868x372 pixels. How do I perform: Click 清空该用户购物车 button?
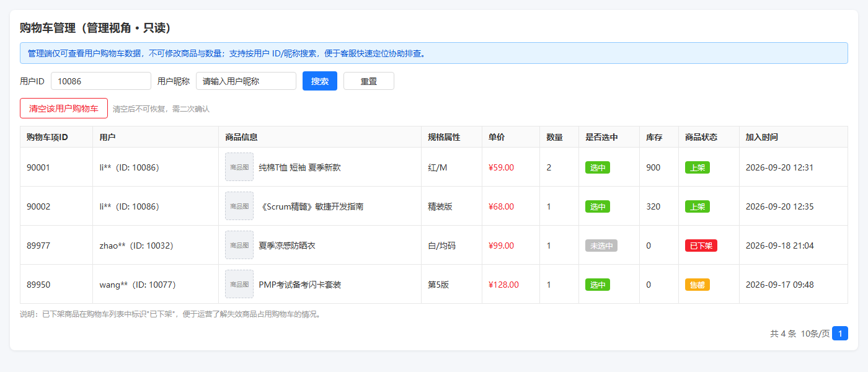pos(64,108)
